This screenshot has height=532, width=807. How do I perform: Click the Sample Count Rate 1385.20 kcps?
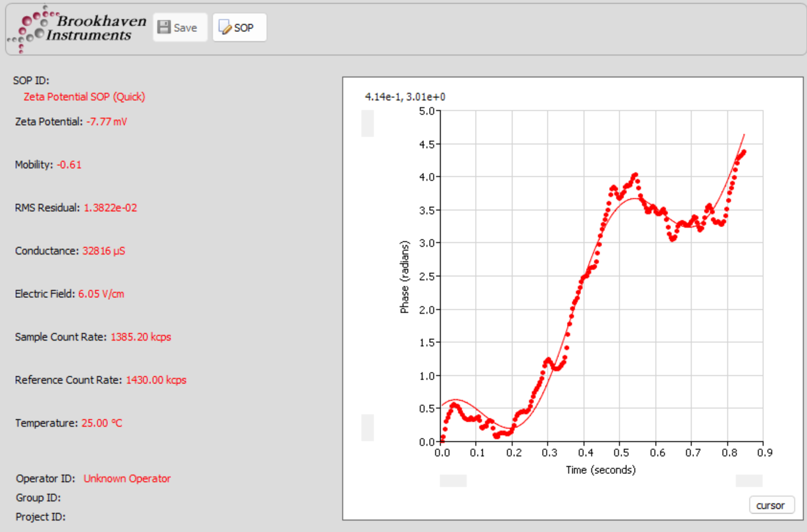[140, 337]
